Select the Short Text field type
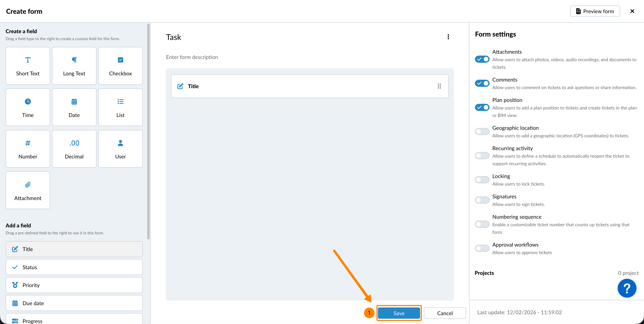The height and width of the screenshot is (324, 644). pyautogui.click(x=28, y=66)
